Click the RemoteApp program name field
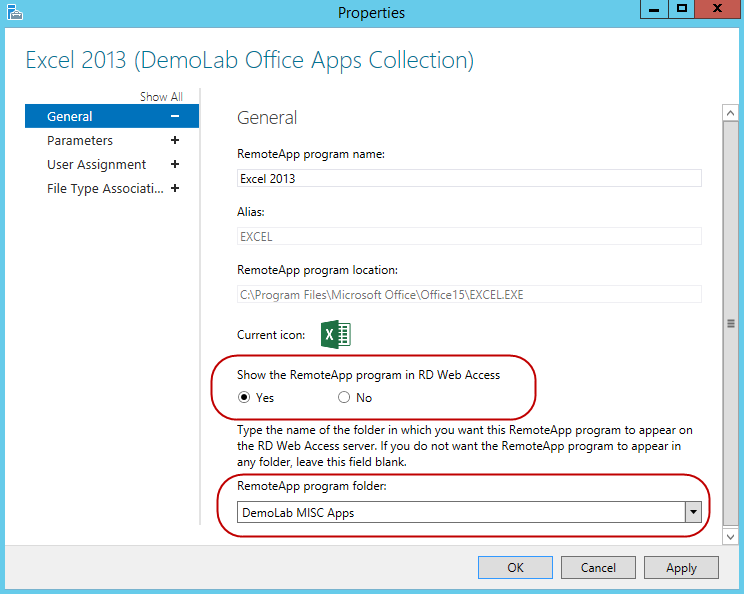 (469, 179)
